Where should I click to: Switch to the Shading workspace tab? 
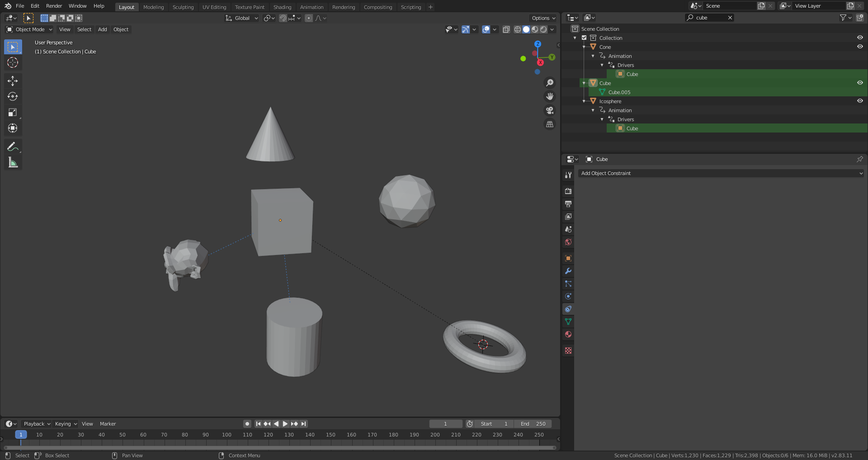[x=282, y=7]
